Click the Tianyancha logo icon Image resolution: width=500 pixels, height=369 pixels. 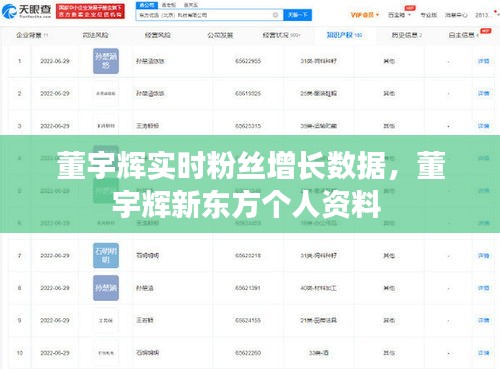coord(9,12)
